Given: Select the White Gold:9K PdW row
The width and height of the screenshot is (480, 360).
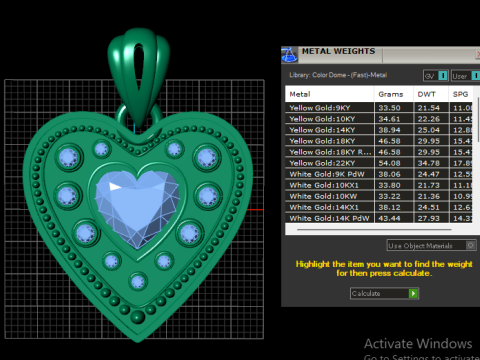Looking at the screenshot, I should pos(379,174).
